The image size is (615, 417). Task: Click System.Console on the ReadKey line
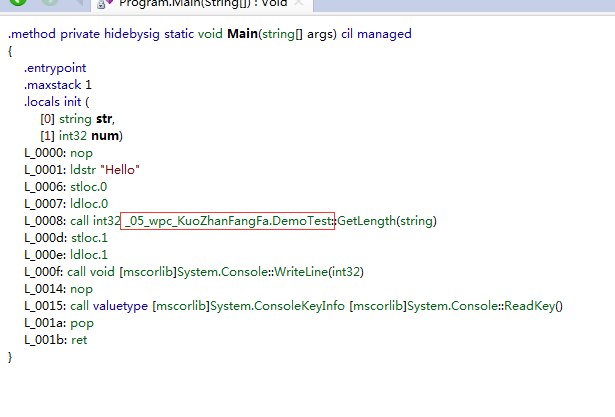[453, 306]
